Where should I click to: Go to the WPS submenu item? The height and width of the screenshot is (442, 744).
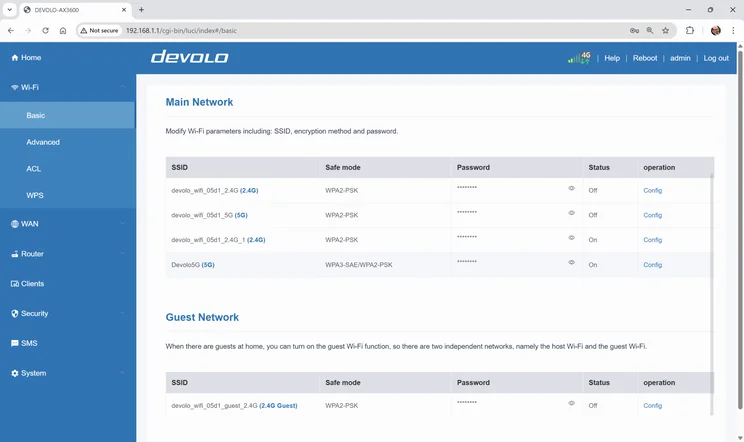[x=35, y=196]
